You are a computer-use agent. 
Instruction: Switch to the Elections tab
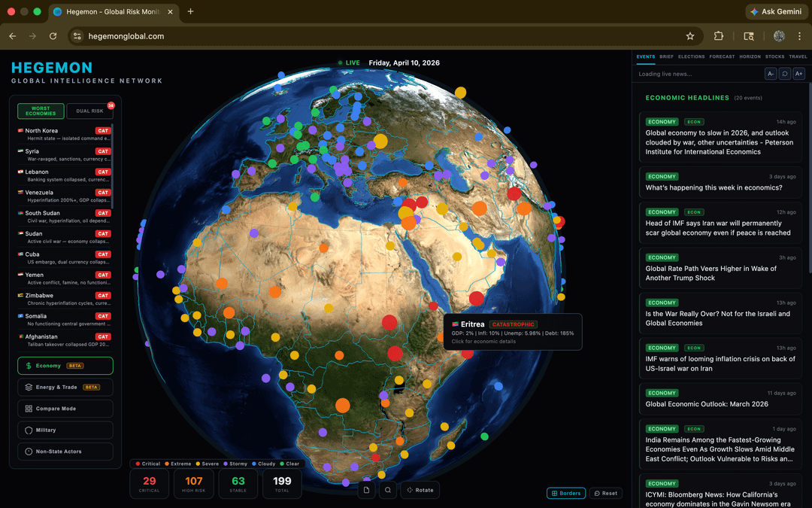click(691, 56)
